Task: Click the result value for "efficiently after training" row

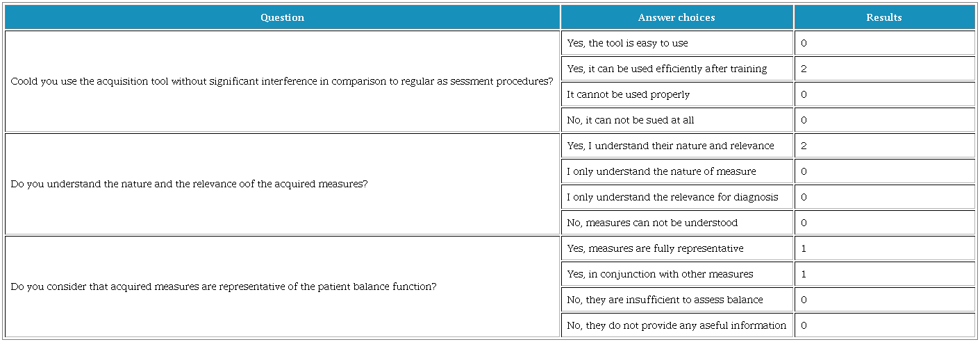Action: (804, 69)
